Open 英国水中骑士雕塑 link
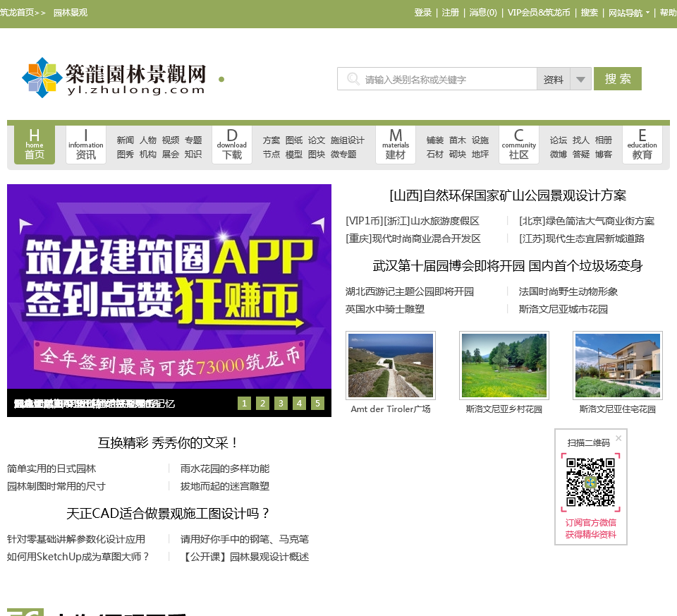Screen dimensions: 677x616 [x=385, y=309]
